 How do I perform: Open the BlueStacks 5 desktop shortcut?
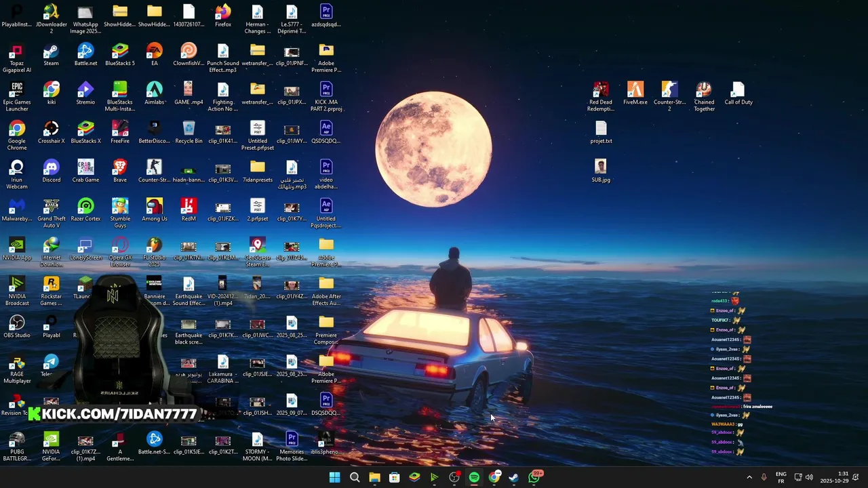tap(120, 55)
